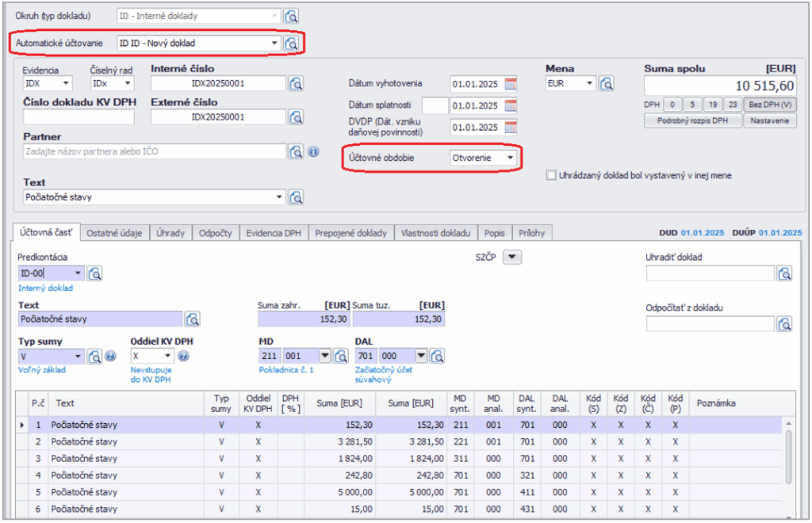This screenshot has width=812, height=523.
Task: Select the 23 DPH rate button
Action: click(x=731, y=105)
